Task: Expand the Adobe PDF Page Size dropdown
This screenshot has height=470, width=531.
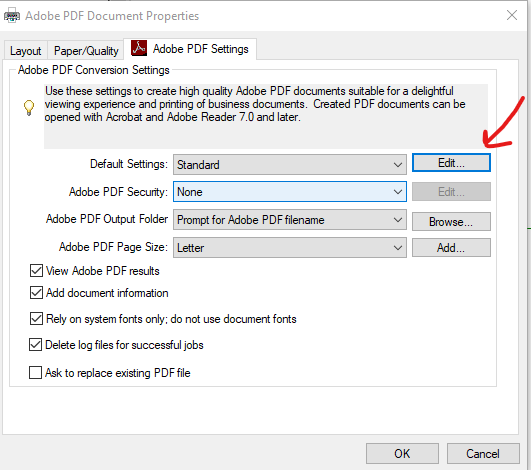Action: click(x=290, y=248)
